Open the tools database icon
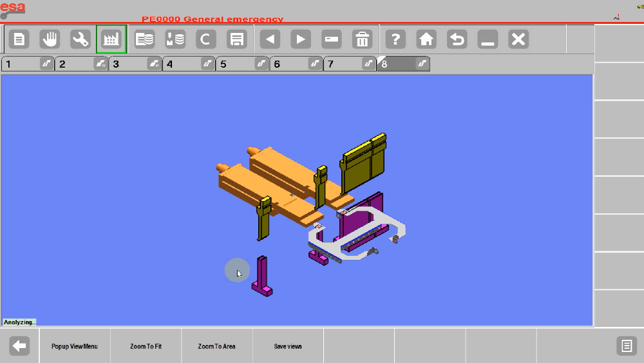The height and width of the screenshot is (363, 644). point(175,39)
